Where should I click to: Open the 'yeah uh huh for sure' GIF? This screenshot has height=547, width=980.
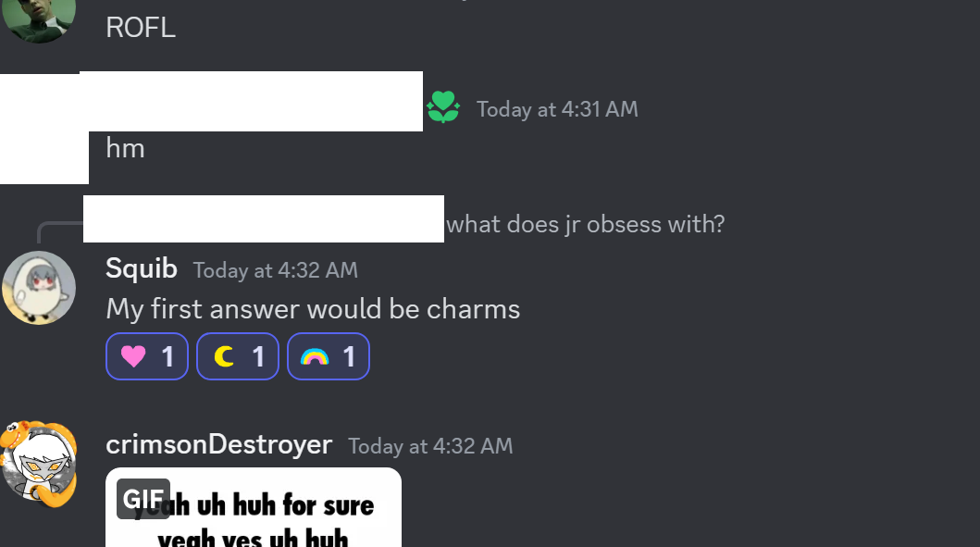pyautogui.click(x=254, y=507)
